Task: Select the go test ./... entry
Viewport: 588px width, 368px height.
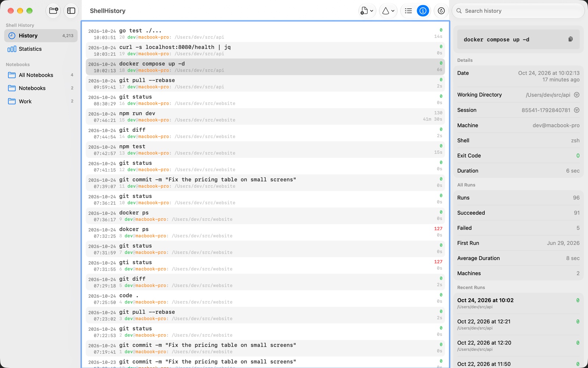Action: coord(265,34)
